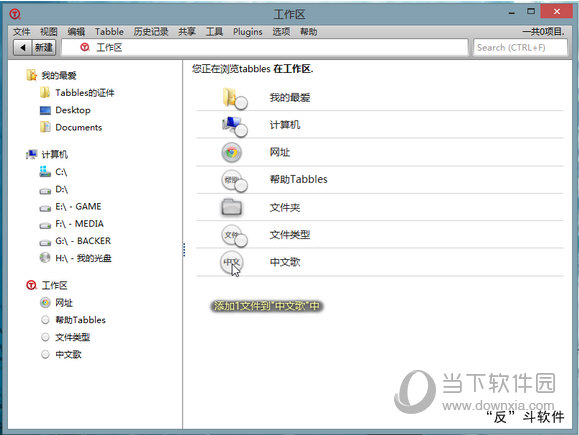
Task: Open the 共享 menu
Action: [187, 32]
